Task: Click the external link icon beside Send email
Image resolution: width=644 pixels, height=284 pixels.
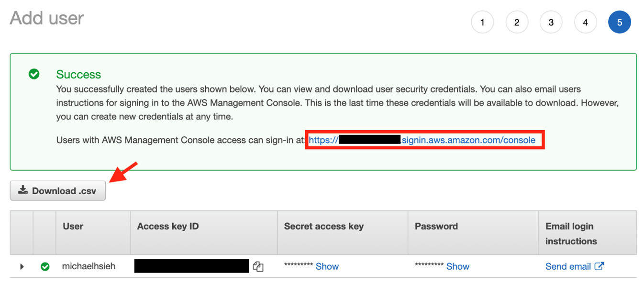Action: [x=599, y=266]
